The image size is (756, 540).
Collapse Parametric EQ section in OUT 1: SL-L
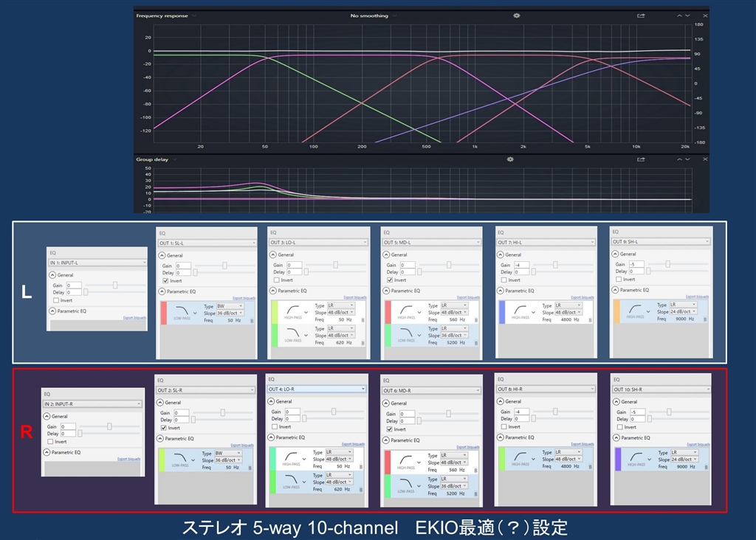pos(162,291)
